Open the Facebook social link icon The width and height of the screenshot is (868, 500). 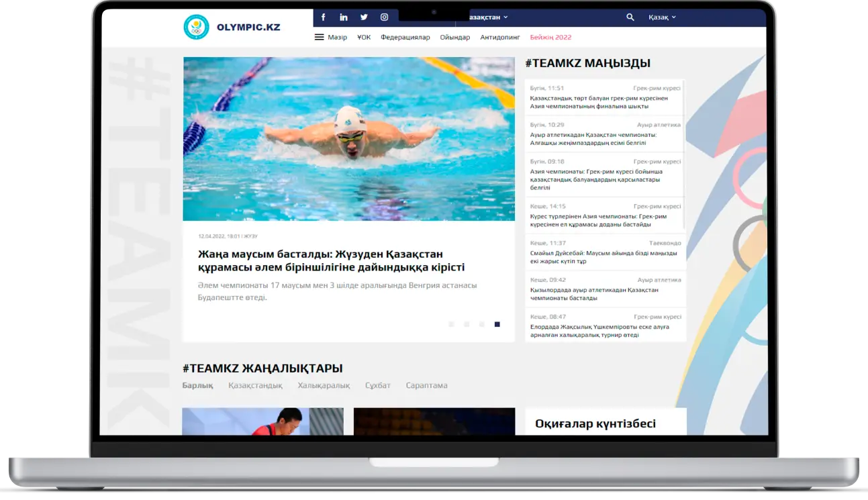coord(324,17)
